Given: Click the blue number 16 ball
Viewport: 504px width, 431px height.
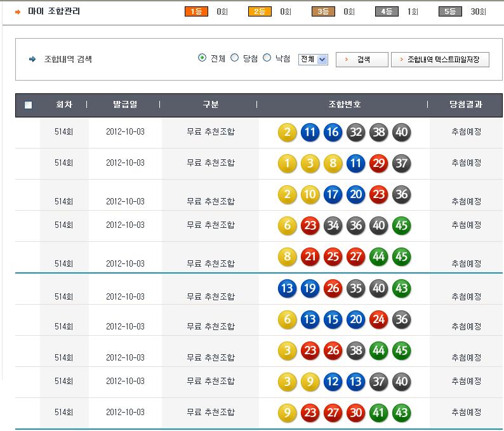Looking at the screenshot, I should (x=333, y=133).
